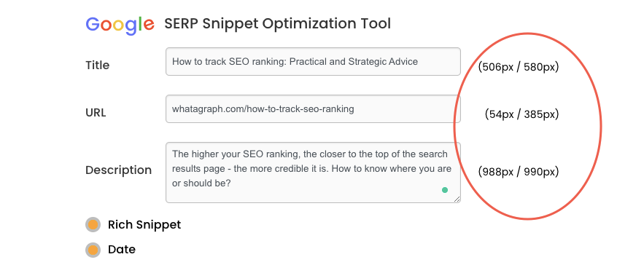The width and height of the screenshot is (644, 273).
Task: Click the SERP Snippet Optimization Tool heading
Action: pyautogui.click(x=278, y=24)
